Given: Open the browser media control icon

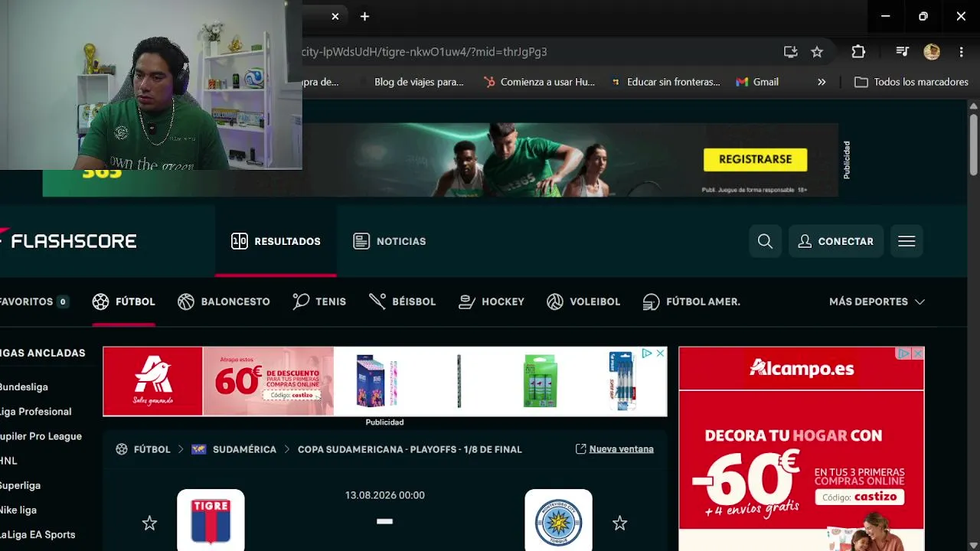Looking at the screenshot, I should 903,52.
